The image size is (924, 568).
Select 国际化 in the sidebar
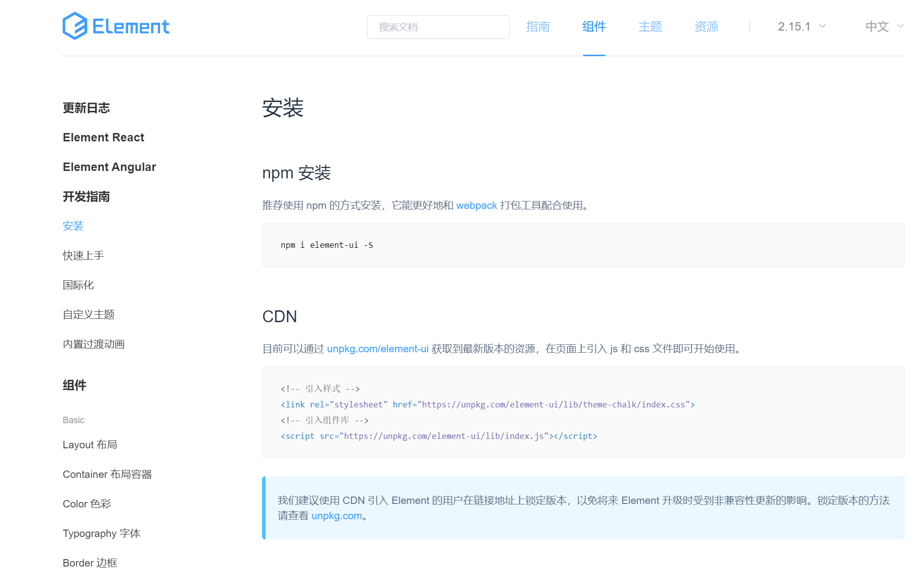(x=78, y=285)
